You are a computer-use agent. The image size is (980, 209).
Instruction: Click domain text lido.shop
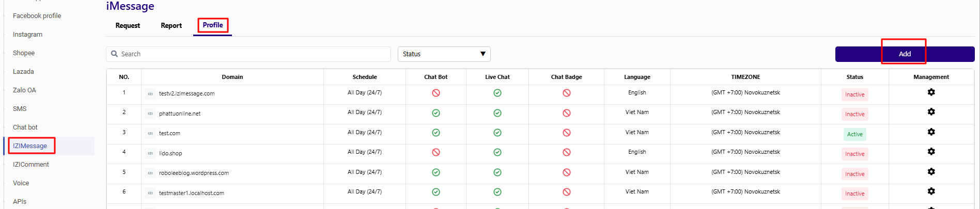pos(170,153)
